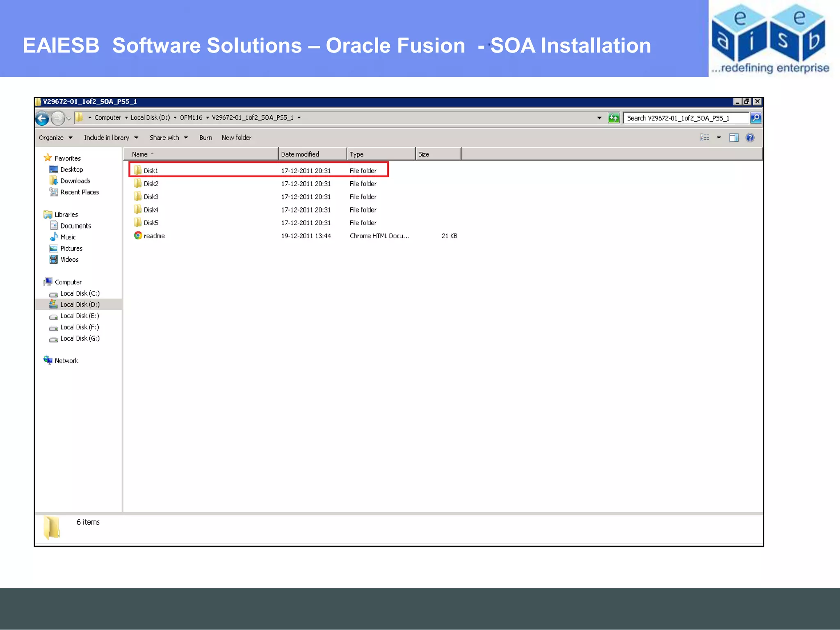
Task: Click the blue Help icon
Action: click(750, 138)
